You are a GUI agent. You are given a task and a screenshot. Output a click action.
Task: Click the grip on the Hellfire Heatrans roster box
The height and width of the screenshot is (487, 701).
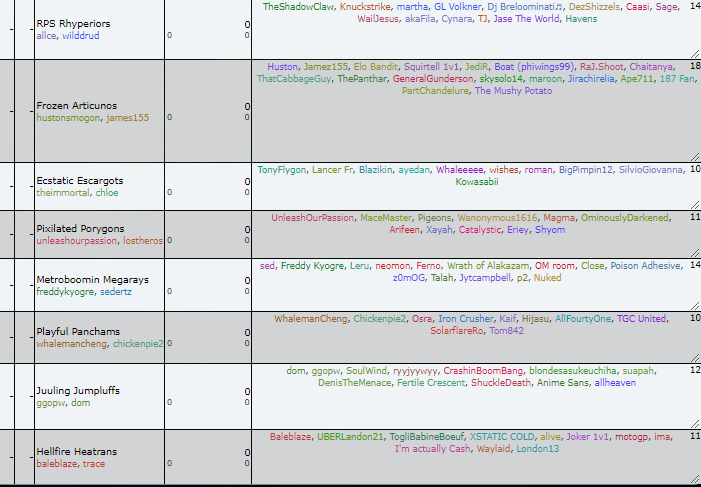click(695, 479)
